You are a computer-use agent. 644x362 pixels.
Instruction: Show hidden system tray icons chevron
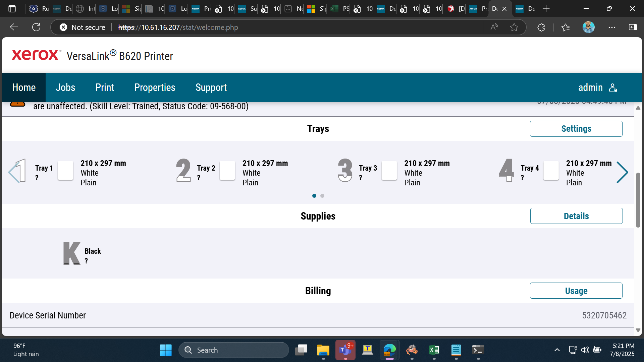pyautogui.click(x=557, y=350)
